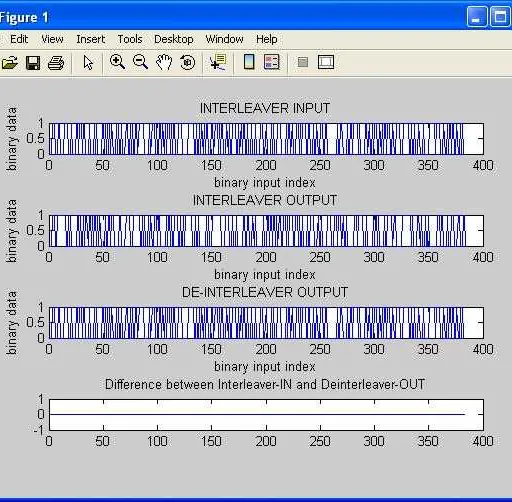Click the INTERLEAVER OUTPUT plot title

(265, 200)
